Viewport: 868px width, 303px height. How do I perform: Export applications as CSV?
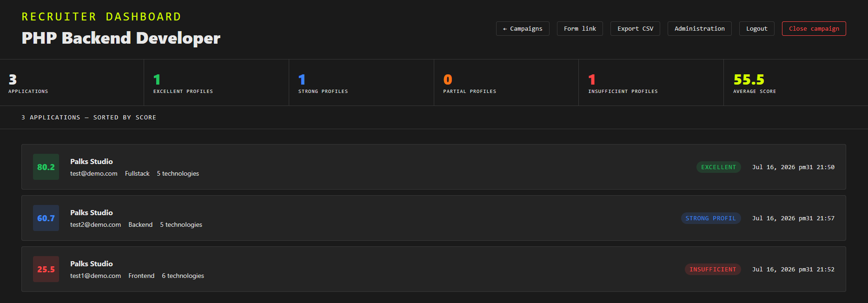635,28
